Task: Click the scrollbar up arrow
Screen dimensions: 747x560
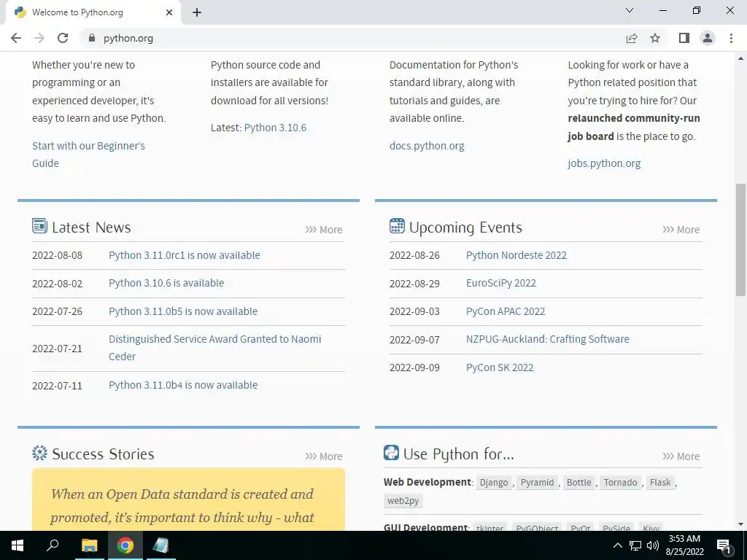Action: (x=740, y=58)
